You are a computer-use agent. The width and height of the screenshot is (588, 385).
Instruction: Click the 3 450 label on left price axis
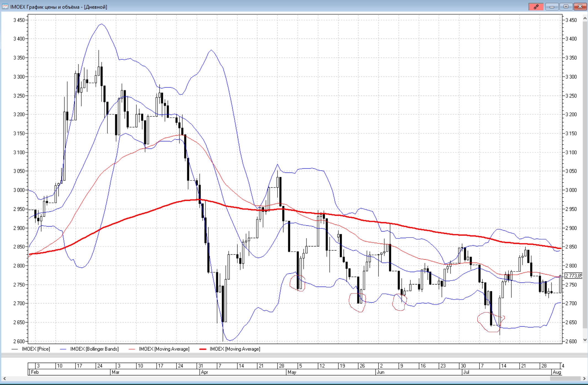[x=19, y=20]
